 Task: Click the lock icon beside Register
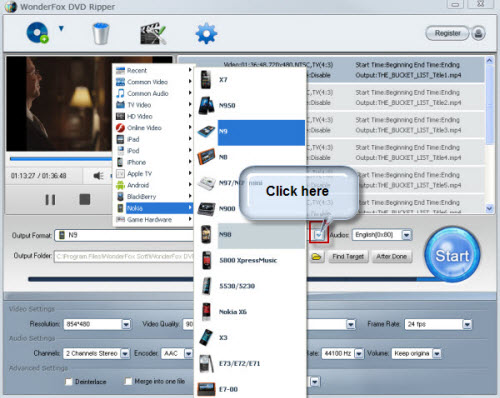[478, 33]
